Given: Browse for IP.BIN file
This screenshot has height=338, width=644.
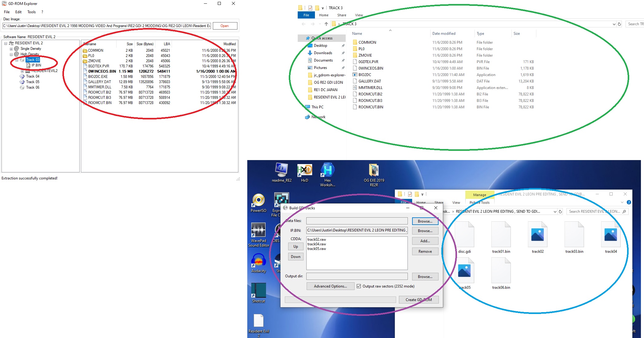Looking at the screenshot, I should [425, 231].
